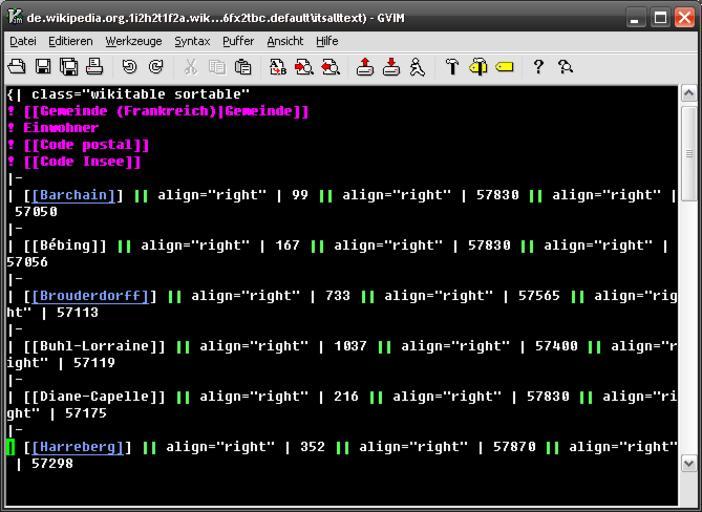Click the number 57050
Image resolution: width=702 pixels, height=512 pixels.
tap(36, 212)
